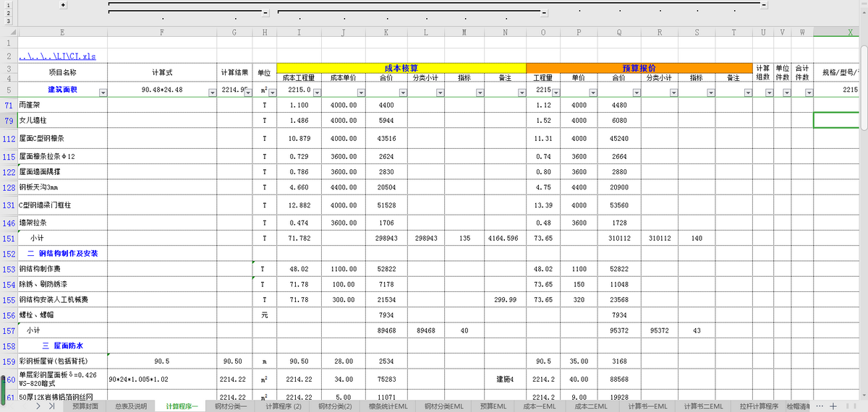Collapse the outline group ending above column H
Image resolution: width=868 pixels, height=412 pixels.
tap(265, 13)
